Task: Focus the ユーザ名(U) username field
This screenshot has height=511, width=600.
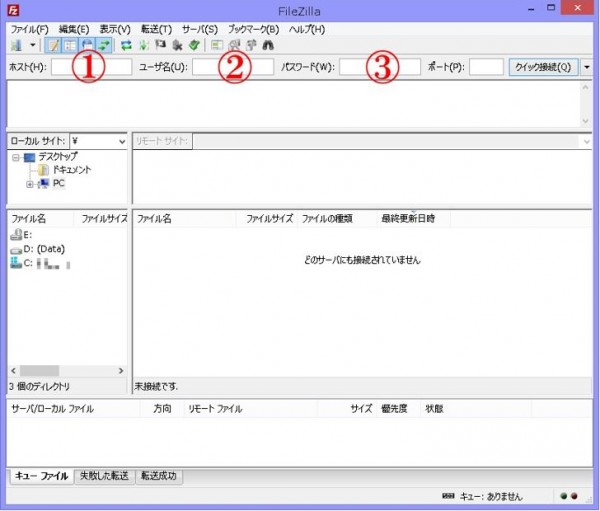Action: pyautogui.click(x=233, y=67)
